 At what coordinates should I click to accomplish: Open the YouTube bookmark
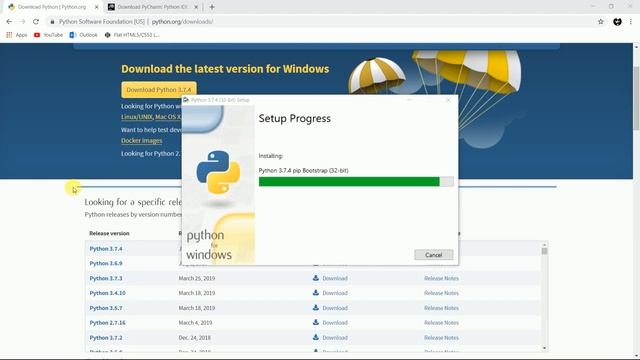click(49, 35)
